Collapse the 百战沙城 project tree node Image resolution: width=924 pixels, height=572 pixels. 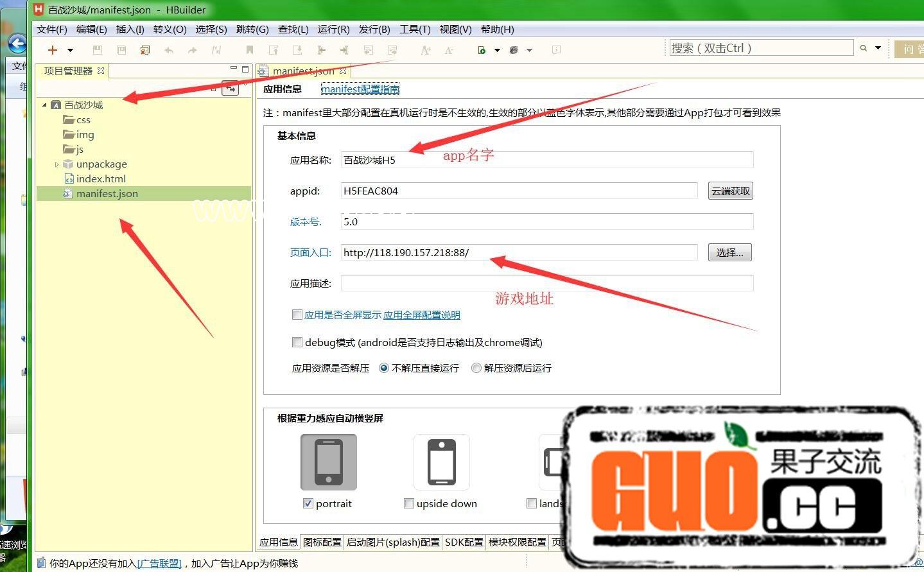(x=44, y=105)
